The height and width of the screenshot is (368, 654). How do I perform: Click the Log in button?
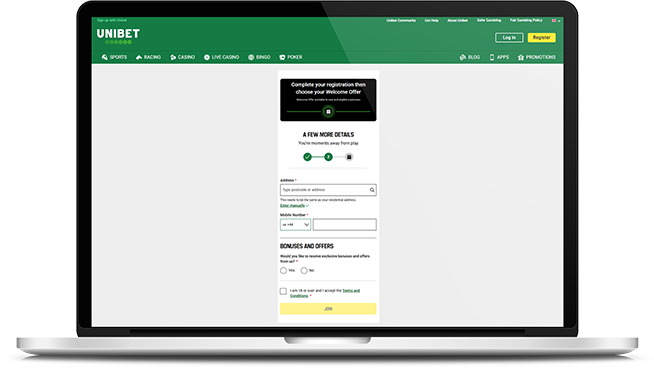[509, 38]
